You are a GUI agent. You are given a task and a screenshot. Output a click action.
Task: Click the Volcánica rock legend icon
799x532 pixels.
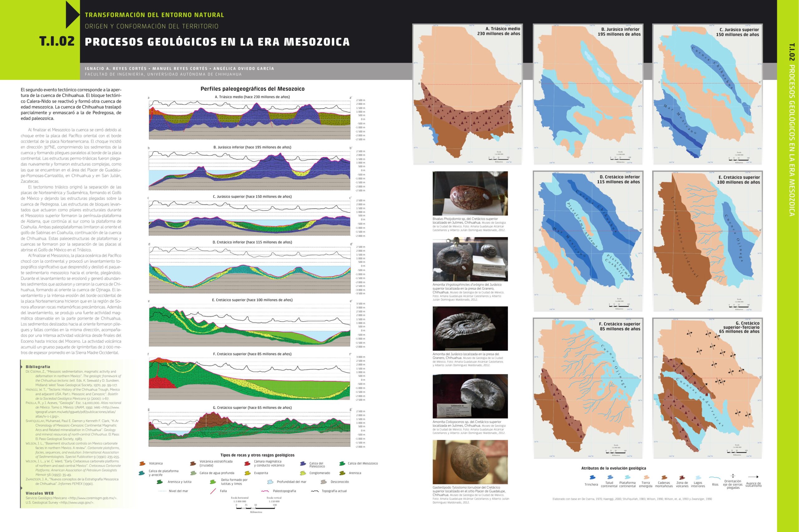pyautogui.click(x=142, y=463)
